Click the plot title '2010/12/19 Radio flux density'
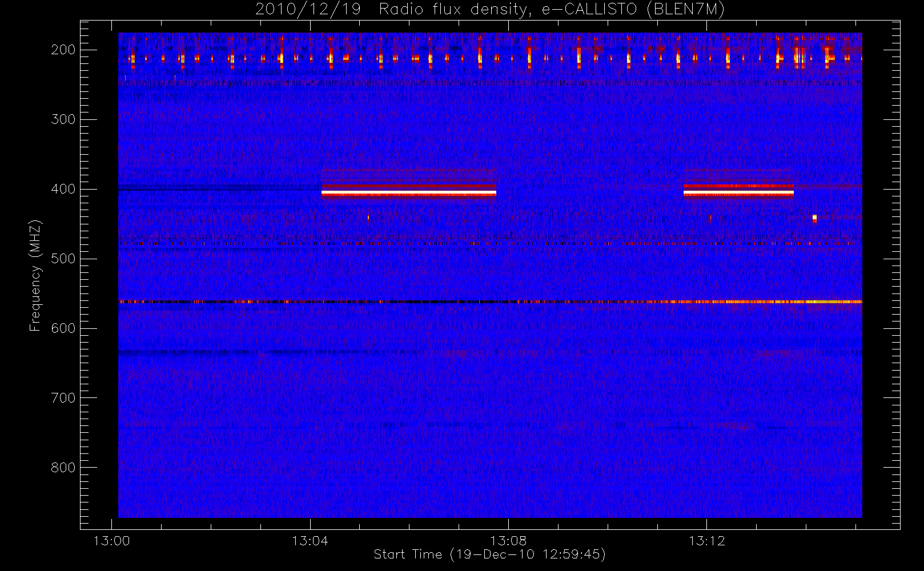Screen dimensions: 924x571 click(490, 10)
